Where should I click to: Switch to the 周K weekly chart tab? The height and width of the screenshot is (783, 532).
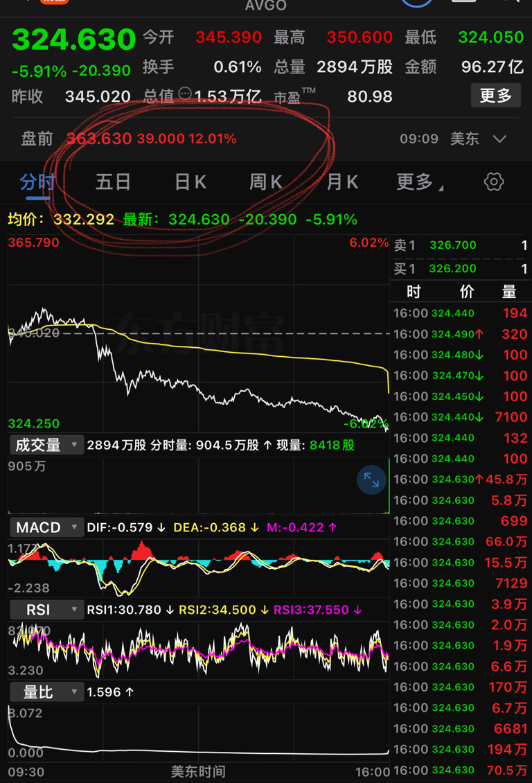[265, 182]
